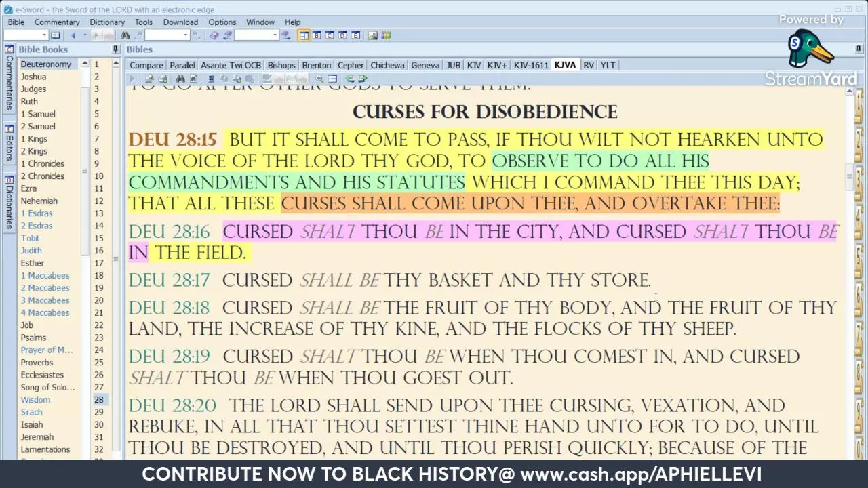868x488 pixels.
Task: Open the Bible menu
Action: click(x=16, y=22)
